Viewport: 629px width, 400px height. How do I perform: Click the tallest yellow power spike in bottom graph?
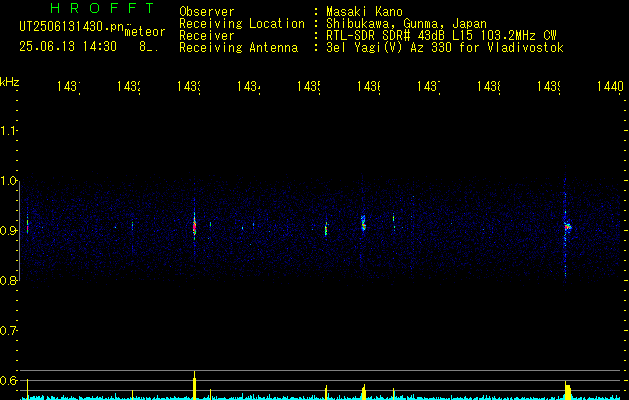pyautogui.click(x=195, y=385)
